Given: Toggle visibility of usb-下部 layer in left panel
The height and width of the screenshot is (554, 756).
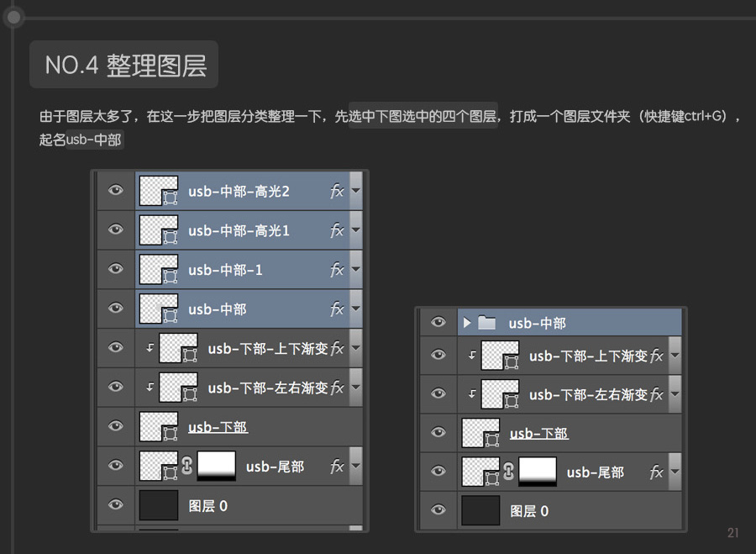Looking at the screenshot, I should (x=116, y=426).
